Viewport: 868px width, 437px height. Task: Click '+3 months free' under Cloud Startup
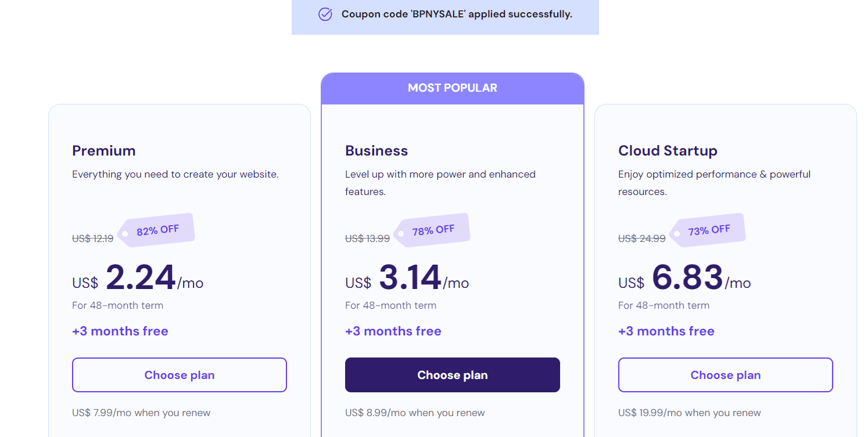[x=666, y=331]
